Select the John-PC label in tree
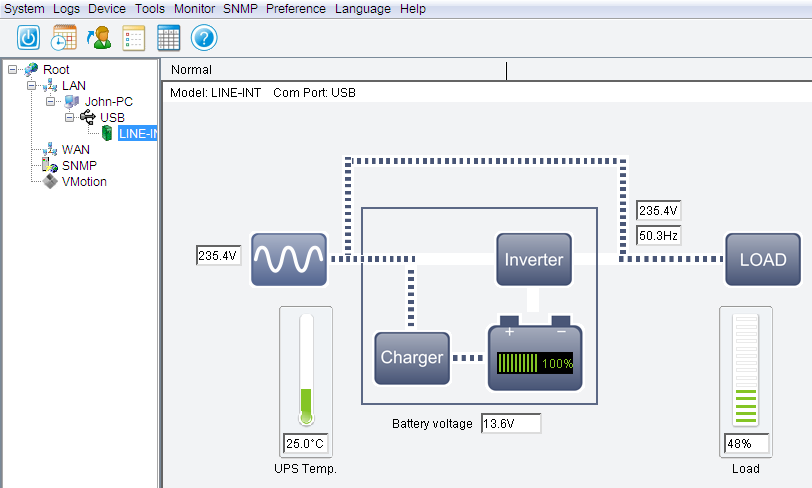Image resolution: width=812 pixels, height=488 pixels. pos(109,102)
